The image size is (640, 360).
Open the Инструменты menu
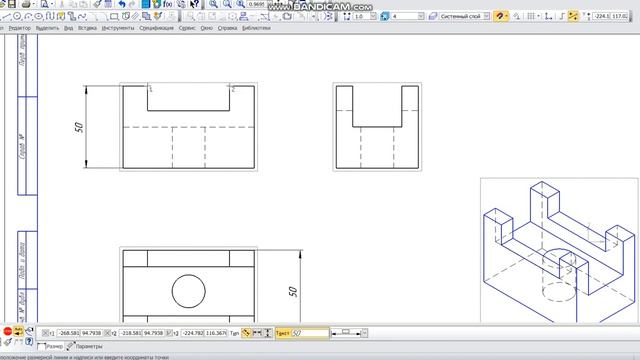click(118, 28)
